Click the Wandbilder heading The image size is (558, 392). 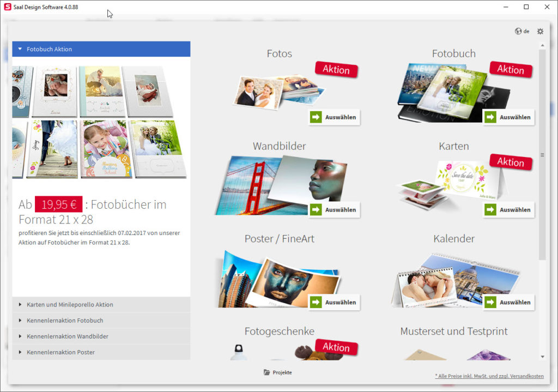click(280, 146)
